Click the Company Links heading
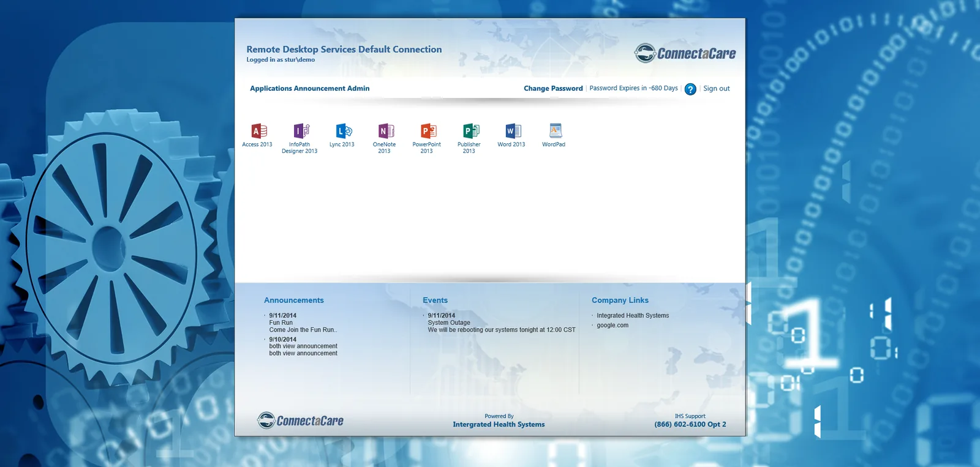The height and width of the screenshot is (467, 980). coord(620,301)
